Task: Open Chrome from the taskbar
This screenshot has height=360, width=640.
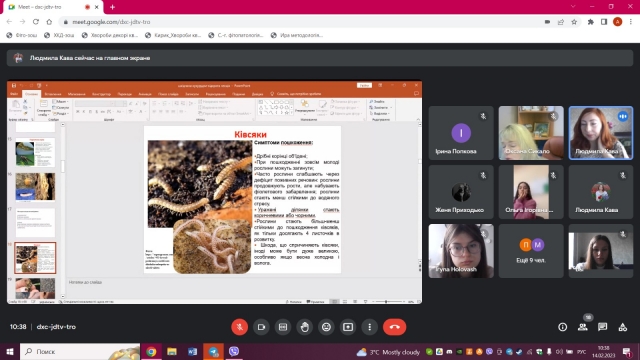Action: pos(151,351)
